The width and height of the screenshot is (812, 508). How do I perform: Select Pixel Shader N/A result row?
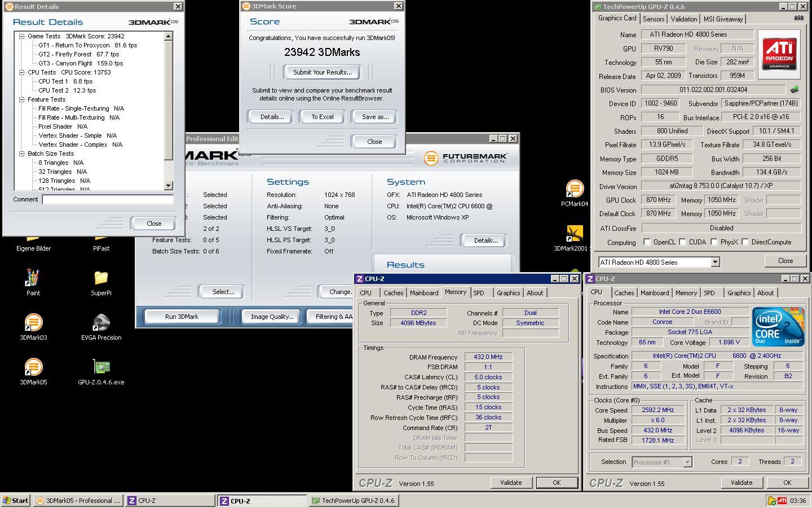(x=63, y=126)
